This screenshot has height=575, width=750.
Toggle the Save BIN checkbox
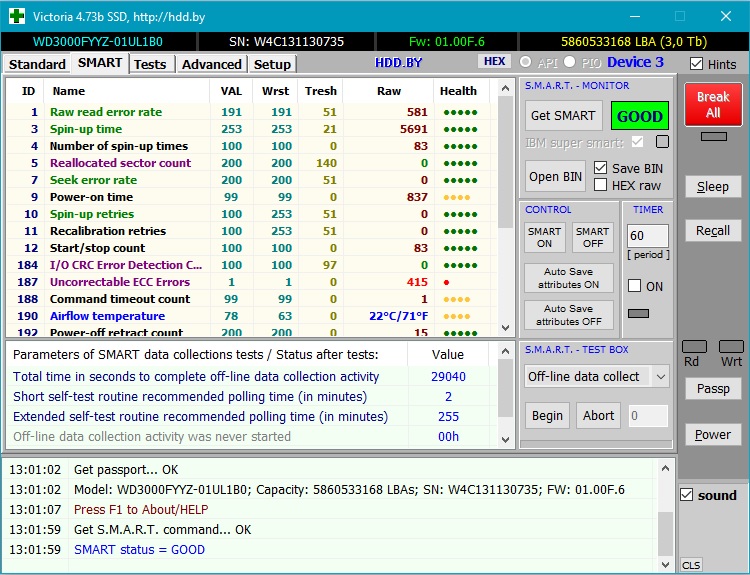(600, 168)
